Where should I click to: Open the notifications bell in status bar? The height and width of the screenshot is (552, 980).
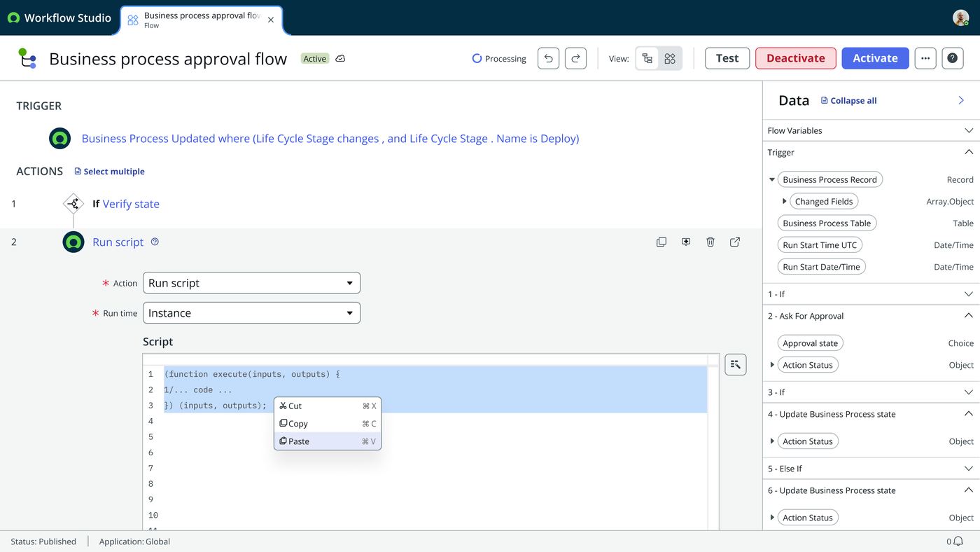point(958,541)
